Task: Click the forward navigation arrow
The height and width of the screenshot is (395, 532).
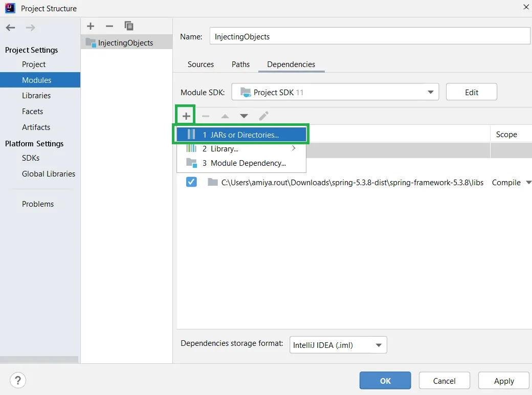Action: point(30,28)
